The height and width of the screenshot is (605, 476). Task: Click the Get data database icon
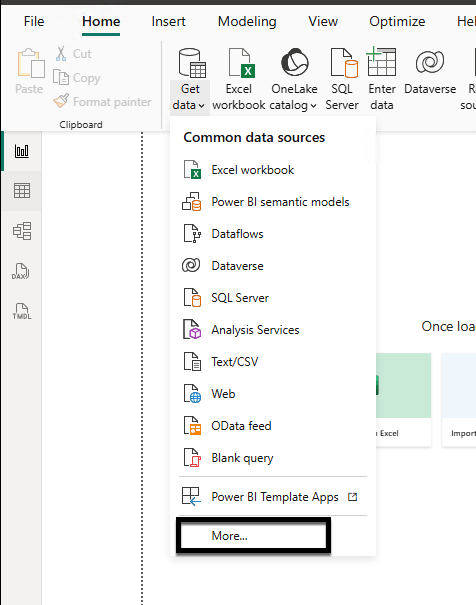pos(192,63)
